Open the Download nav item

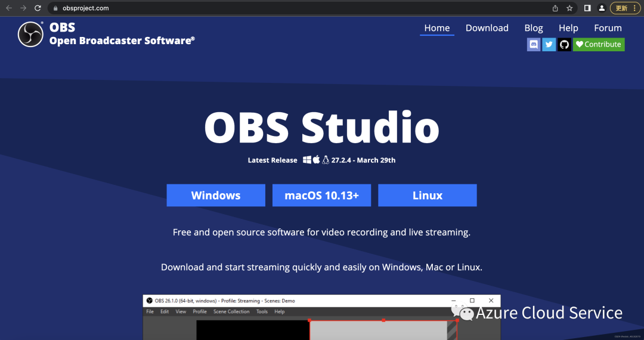point(487,28)
